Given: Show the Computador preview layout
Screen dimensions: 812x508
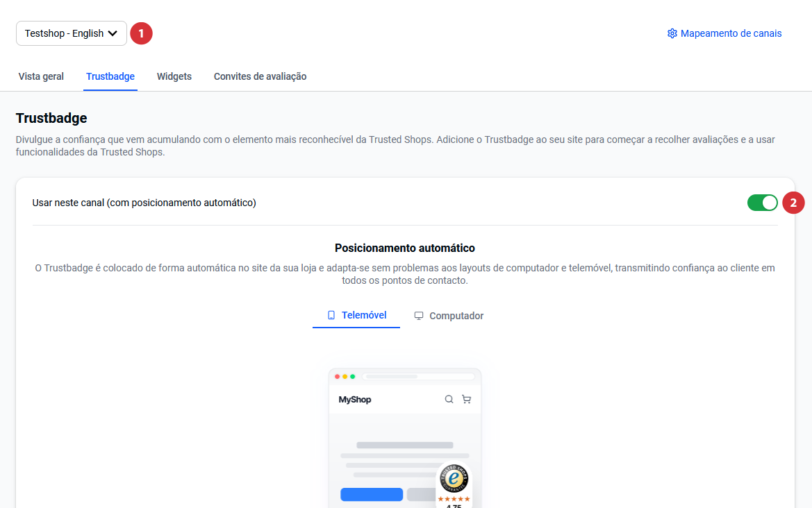Looking at the screenshot, I should (456, 316).
